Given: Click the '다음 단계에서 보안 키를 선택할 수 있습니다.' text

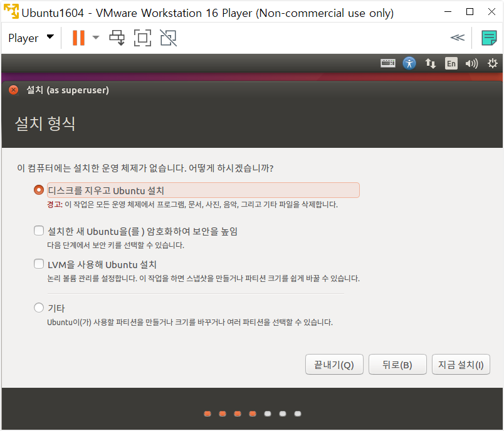Looking at the screenshot, I should [116, 246].
